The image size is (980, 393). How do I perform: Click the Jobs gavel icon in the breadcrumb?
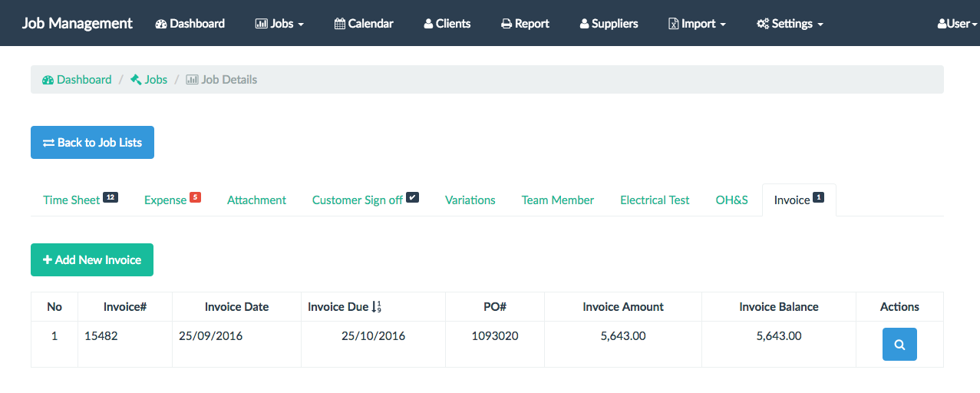[x=136, y=80]
